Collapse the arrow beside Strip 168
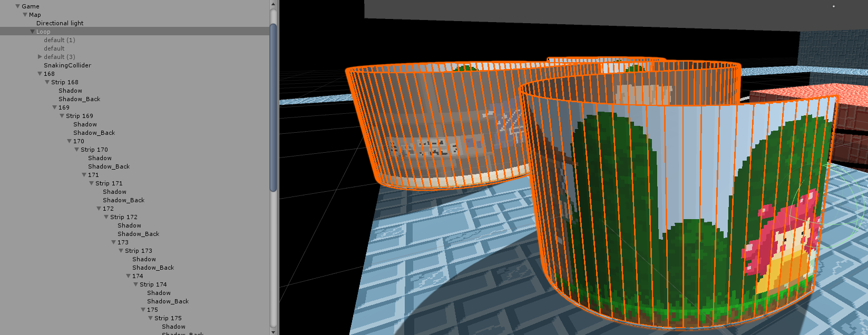This screenshot has width=868, height=335. [x=47, y=82]
